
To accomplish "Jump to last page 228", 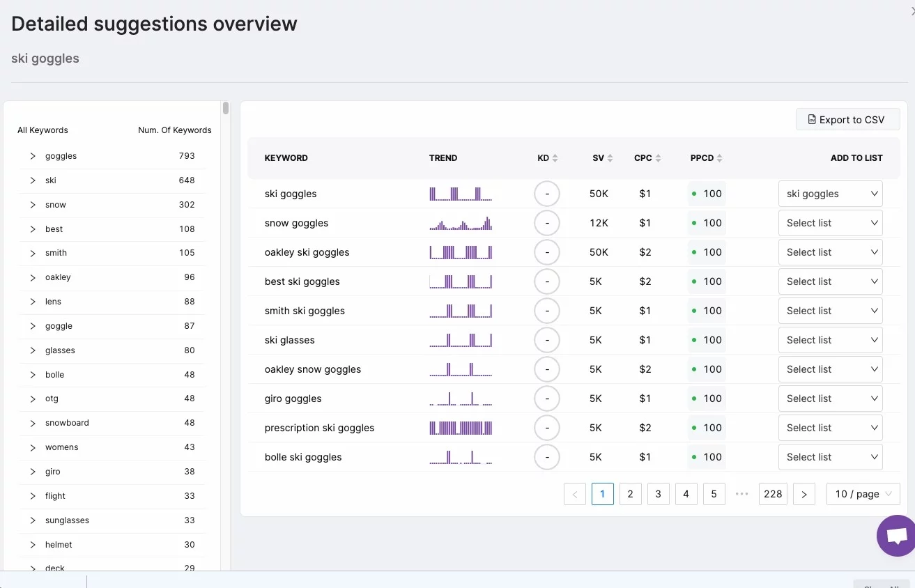I will click(x=773, y=494).
